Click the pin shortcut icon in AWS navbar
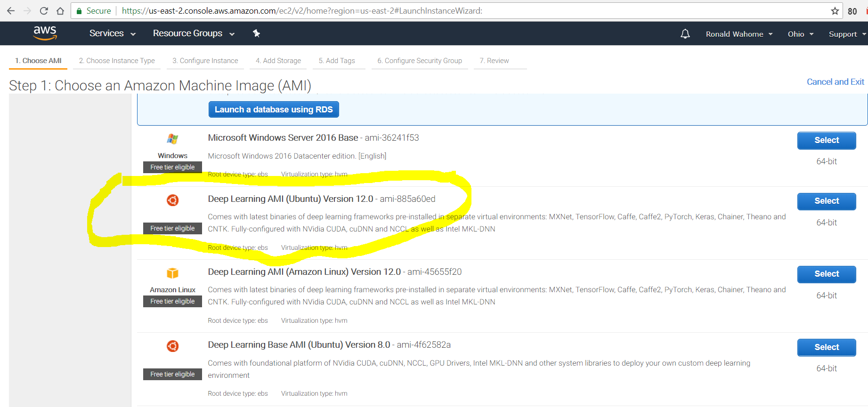 tap(256, 33)
